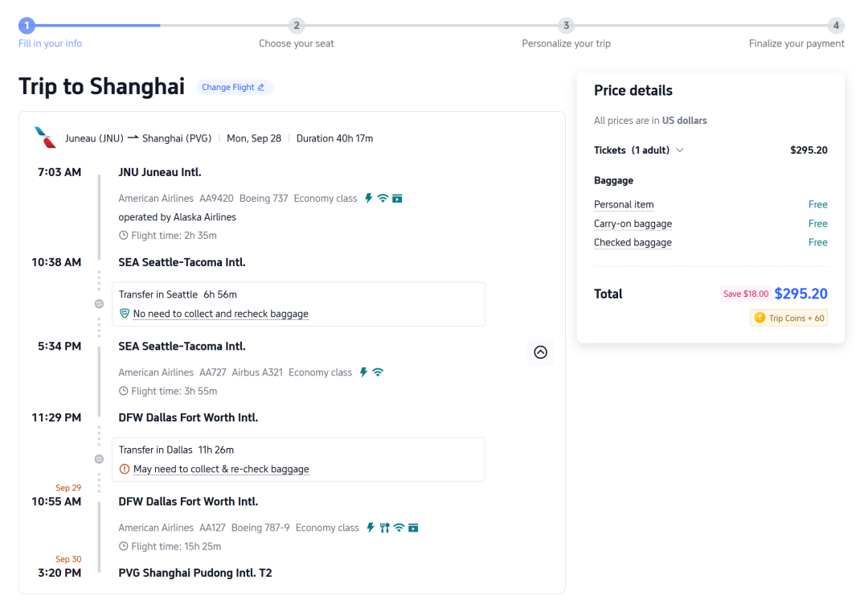Screen dimensions: 868x600
Task: Click green shield icon in Seattle transfer
Action: [125, 314]
